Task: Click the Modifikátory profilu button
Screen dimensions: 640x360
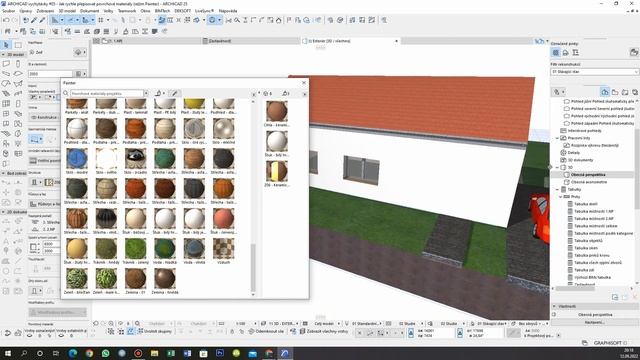Action: pos(58,312)
